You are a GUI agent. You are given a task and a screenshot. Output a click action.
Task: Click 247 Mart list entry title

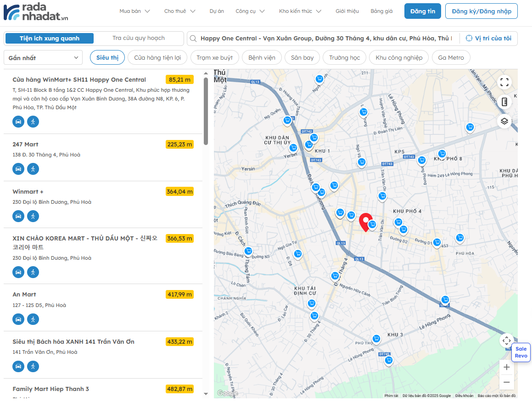[x=25, y=144]
